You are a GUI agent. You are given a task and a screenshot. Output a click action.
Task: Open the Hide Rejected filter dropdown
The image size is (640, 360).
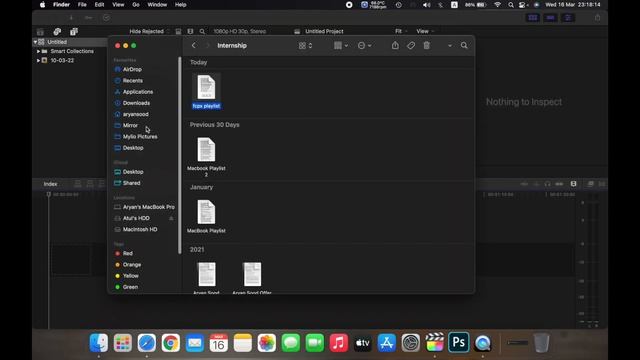tap(149, 31)
